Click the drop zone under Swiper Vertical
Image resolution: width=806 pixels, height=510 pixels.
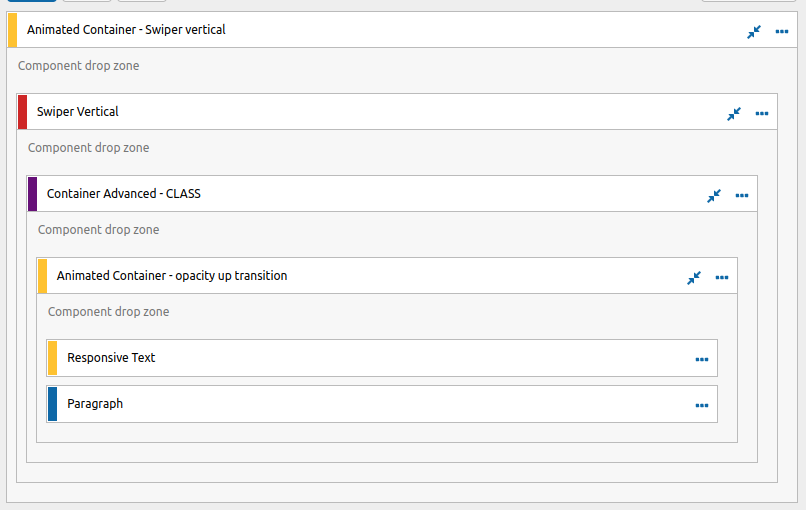[88, 148]
